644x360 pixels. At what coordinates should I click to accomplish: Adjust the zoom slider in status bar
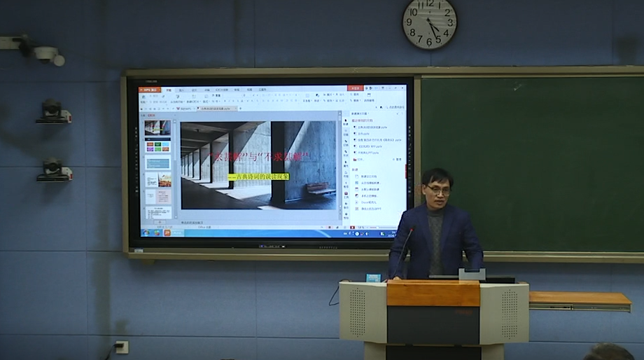(378, 226)
